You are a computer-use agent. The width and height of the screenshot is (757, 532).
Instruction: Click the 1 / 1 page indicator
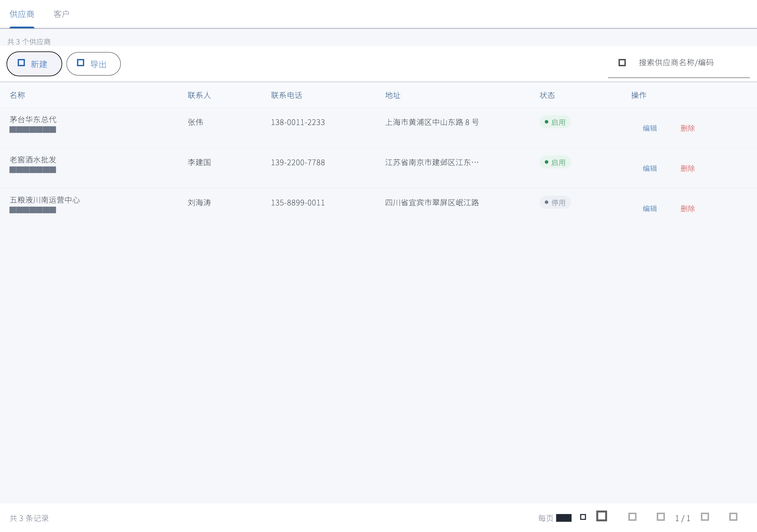[x=682, y=518]
